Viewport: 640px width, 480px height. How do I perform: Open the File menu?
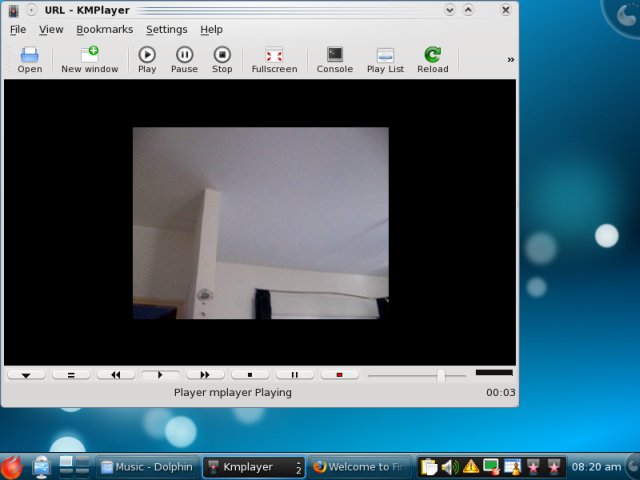(x=18, y=29)
